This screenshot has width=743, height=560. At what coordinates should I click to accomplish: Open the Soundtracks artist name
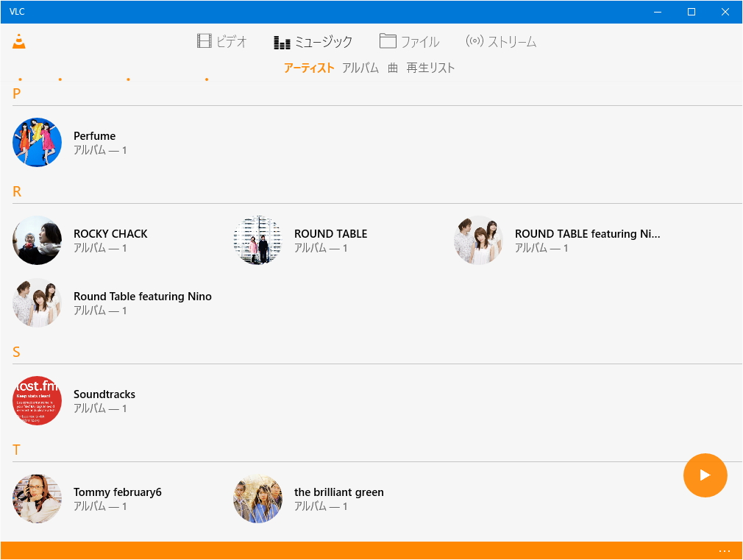[x=104, y=394]
